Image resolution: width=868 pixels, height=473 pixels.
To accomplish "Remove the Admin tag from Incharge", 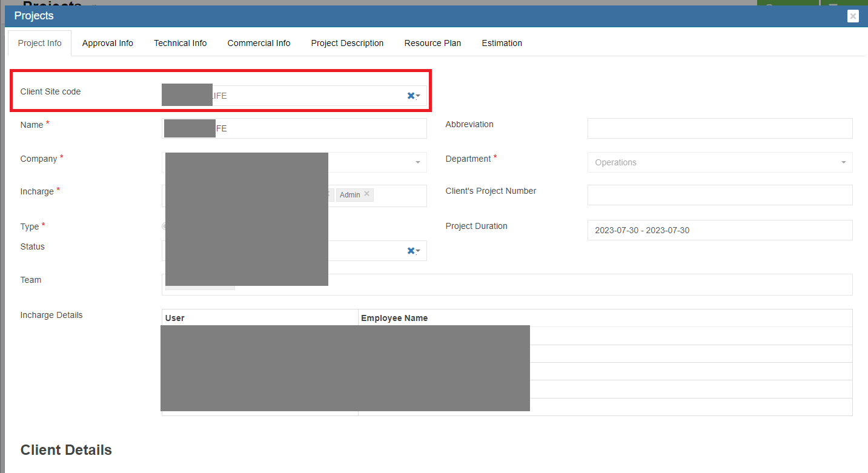I will point(366,194).
